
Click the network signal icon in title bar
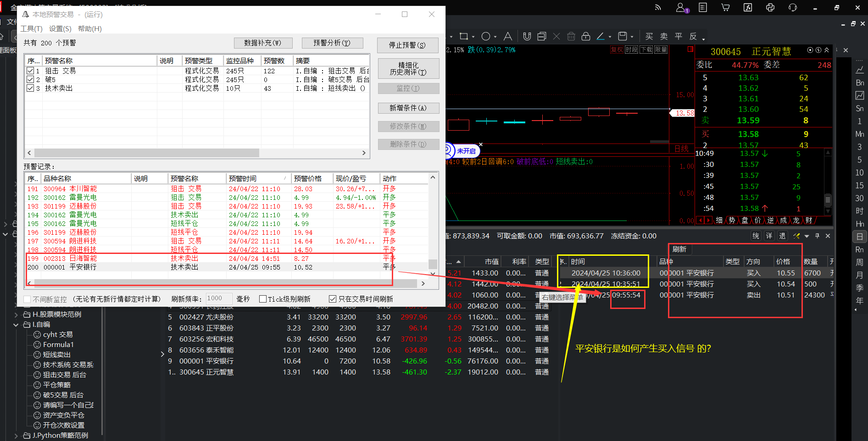[x=658, y=7]
